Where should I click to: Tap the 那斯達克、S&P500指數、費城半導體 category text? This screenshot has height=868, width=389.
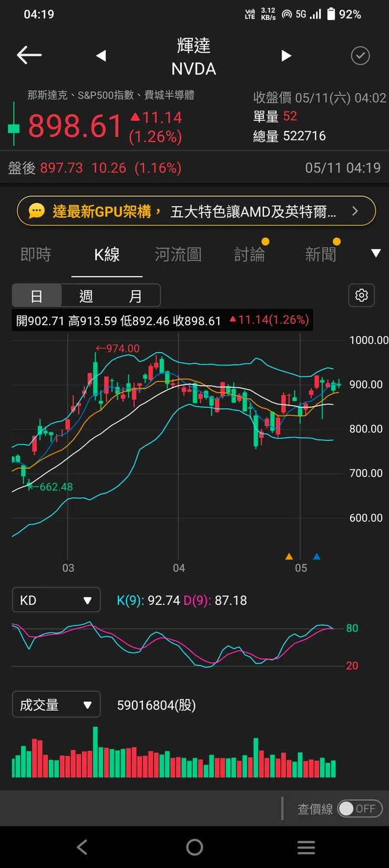(x=111, y=95)
